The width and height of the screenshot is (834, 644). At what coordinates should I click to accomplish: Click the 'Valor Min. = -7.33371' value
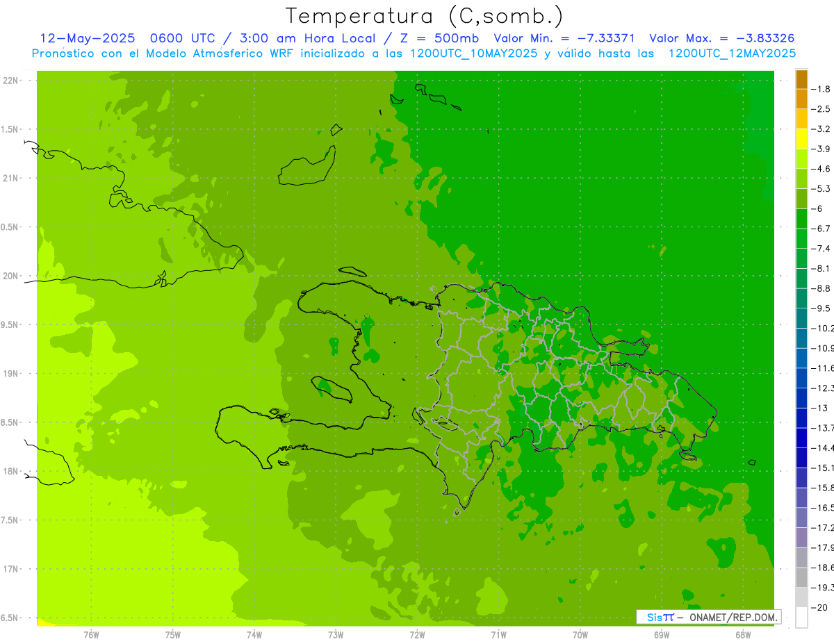[x=564, y=38]
